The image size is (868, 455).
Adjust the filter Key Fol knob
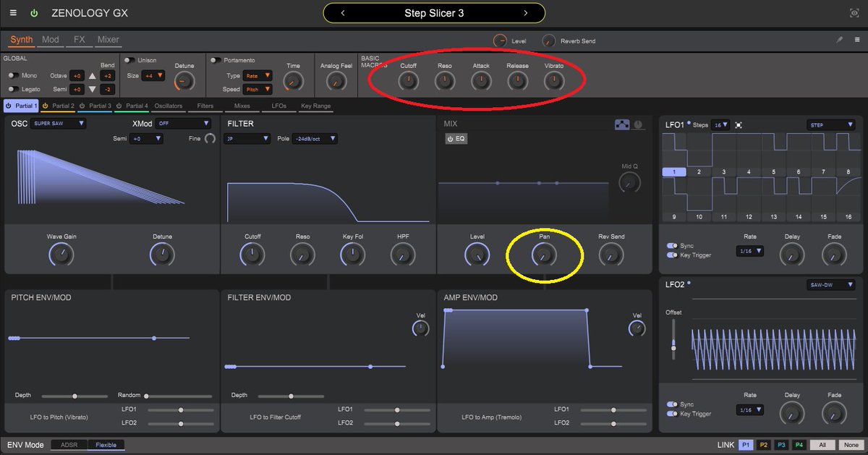pyautogui.click(x=352, y=254)
